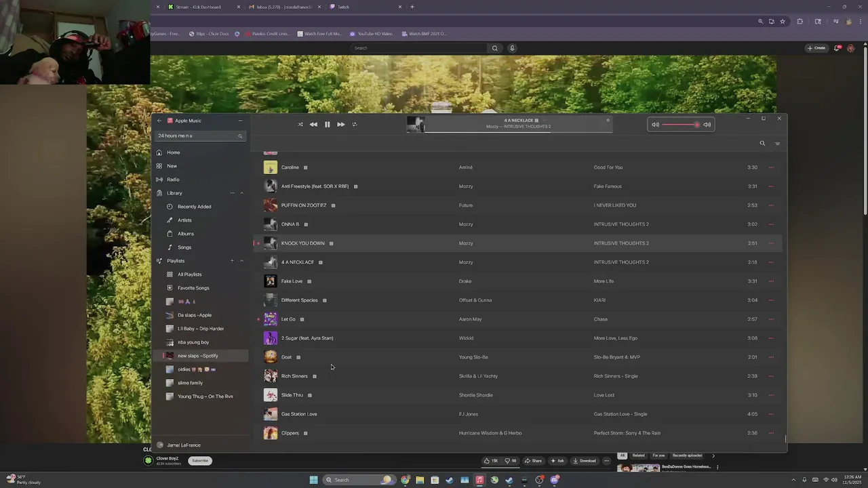Open YouTube notifications bell
Screen dimensions: 868x488
(x=837, y=48)
